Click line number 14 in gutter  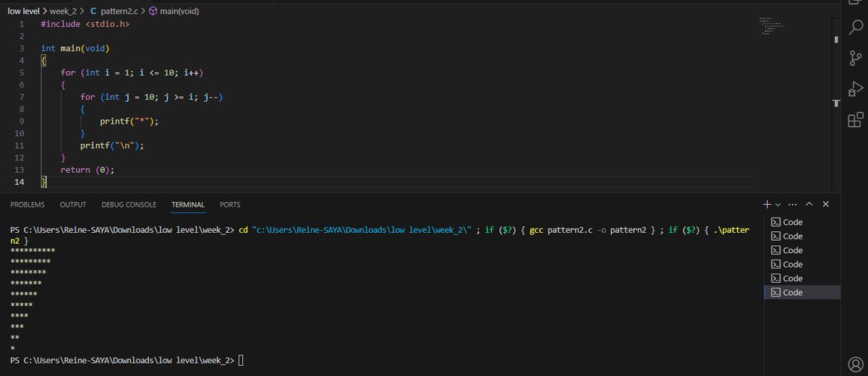pos(20,182)
